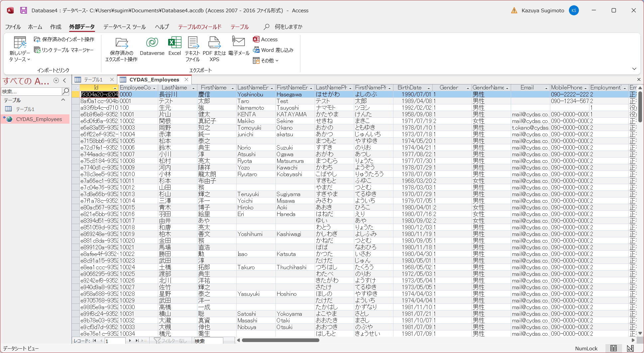
Task: Click linked table manager button
Action: [x=64, y=50]
